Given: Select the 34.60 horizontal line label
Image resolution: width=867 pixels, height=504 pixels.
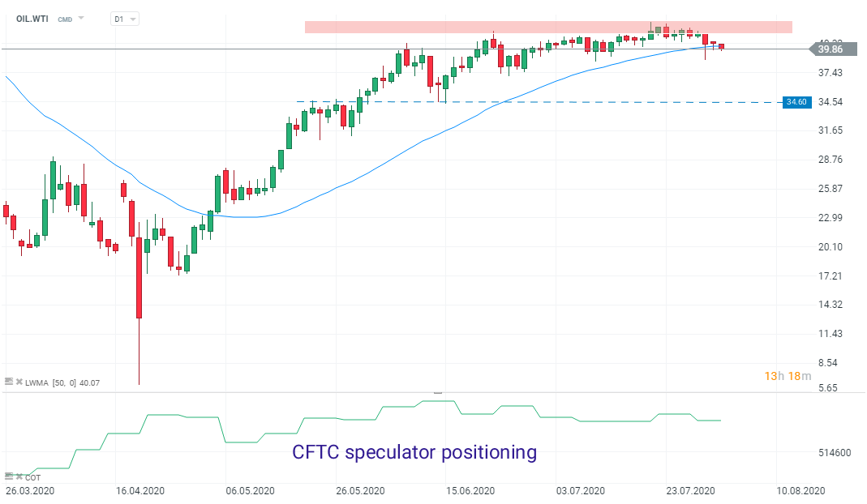Looking at the screenshot, I should click(795, 102).
